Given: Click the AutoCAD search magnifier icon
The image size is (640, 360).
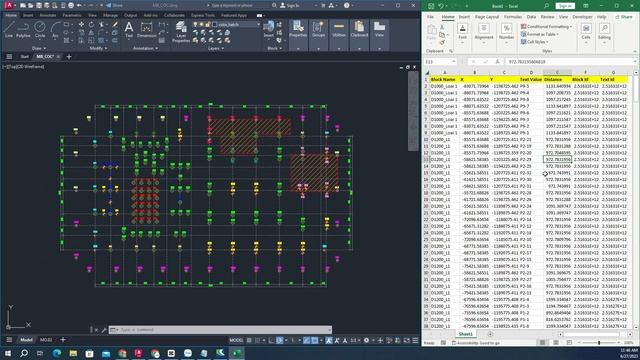Looking at the screenshot, I should click(274, 5).
